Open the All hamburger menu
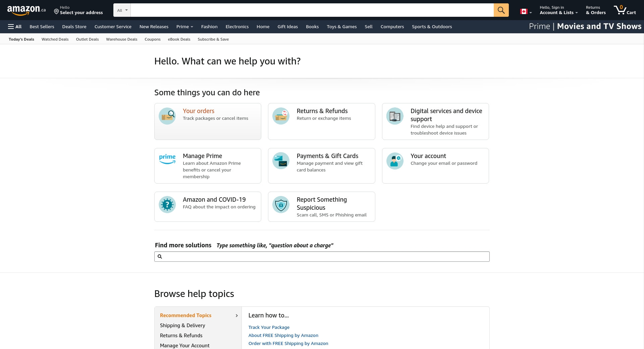Viewport: 644px width, 349px height. tap(15, 27)
